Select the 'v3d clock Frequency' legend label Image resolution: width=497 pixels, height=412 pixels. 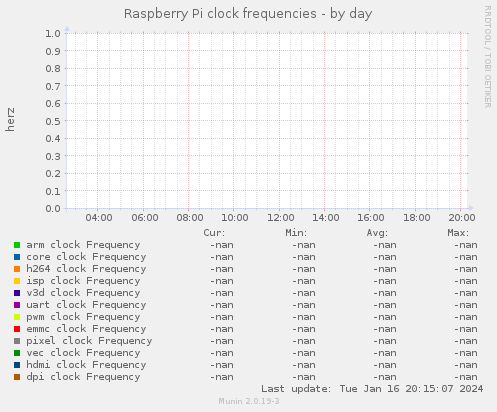[x=83, y=293]
